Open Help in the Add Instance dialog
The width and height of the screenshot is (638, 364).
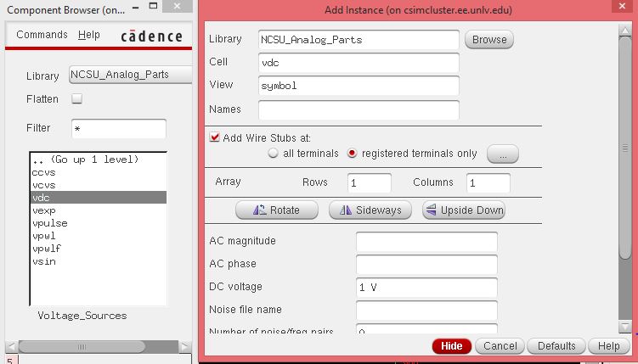coord(609,346)
